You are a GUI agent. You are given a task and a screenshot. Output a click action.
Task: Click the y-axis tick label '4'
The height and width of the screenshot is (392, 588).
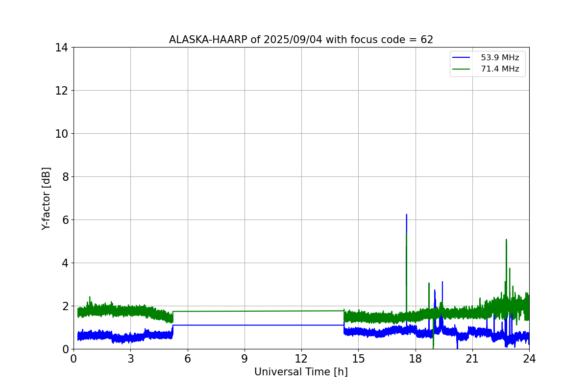(x=66, y=263)
